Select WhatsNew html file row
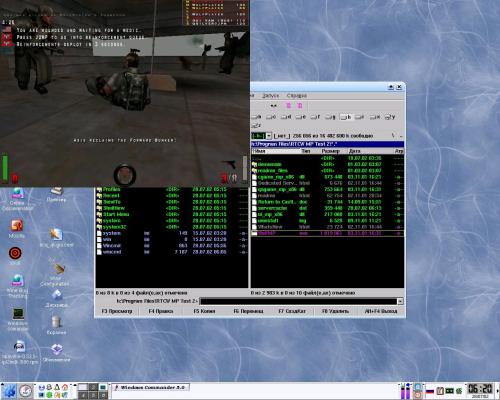Screen dimensions: 500x400 [x=327, y=227]
